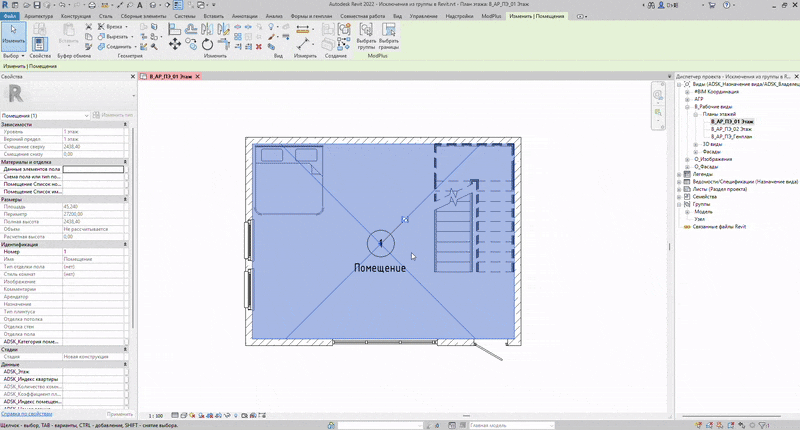Open the Архитектура ribbon tab
Image resolution: width=800 pixels, height=430 pixels.
(x=38, y=17)
